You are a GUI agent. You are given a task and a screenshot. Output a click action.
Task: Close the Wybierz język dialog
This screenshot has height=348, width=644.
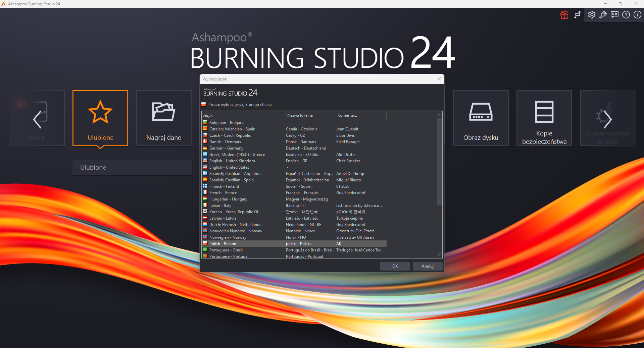439,79
